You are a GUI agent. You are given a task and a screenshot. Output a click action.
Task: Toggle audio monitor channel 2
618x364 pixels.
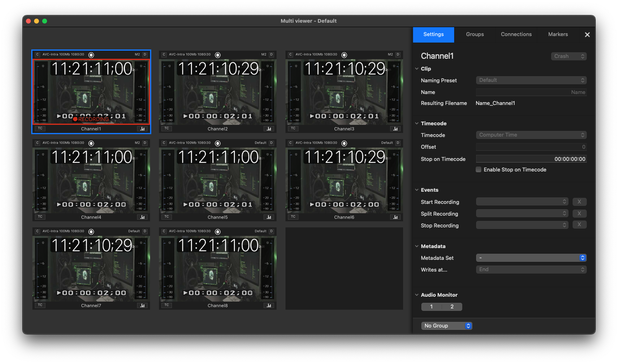tap(452, 307)
